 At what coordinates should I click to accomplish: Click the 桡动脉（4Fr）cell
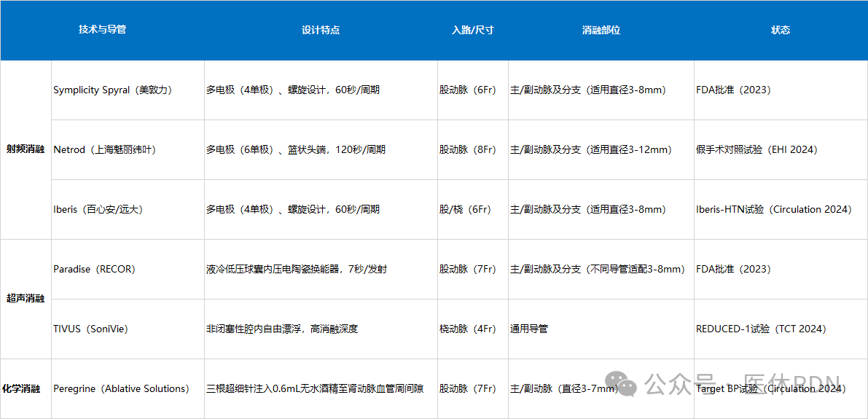pos(473,329)
